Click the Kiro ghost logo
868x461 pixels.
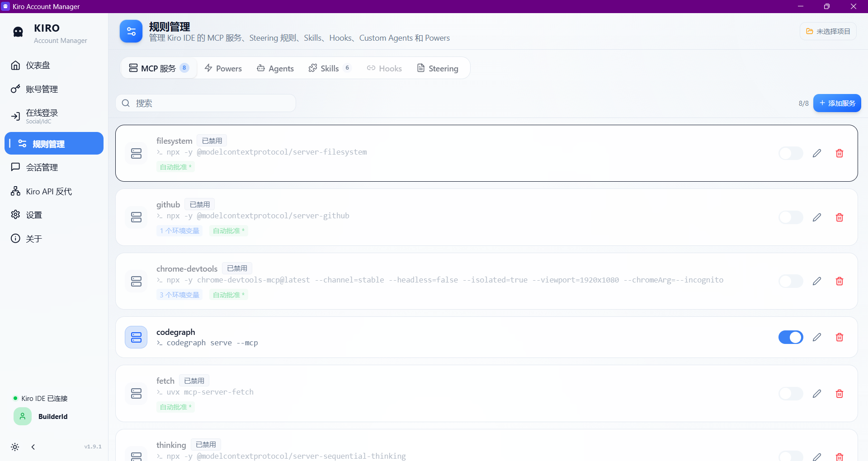coord(18,32)
